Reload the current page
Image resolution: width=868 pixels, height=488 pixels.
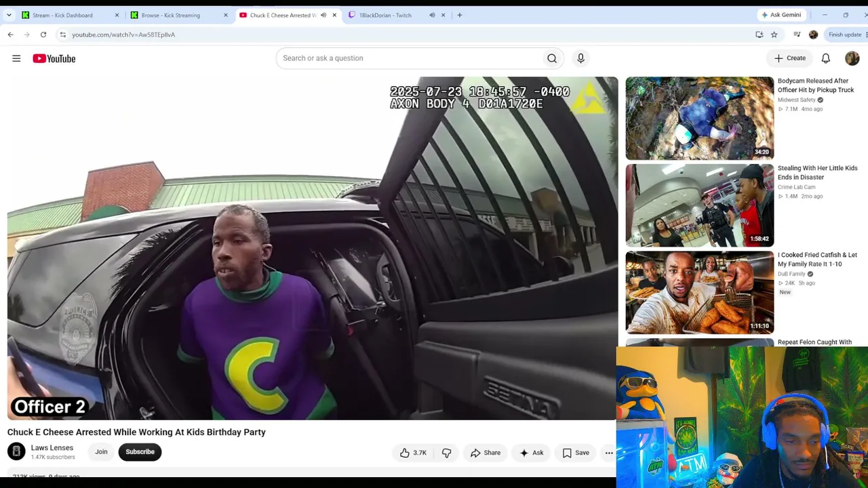[x=43, y=35]
